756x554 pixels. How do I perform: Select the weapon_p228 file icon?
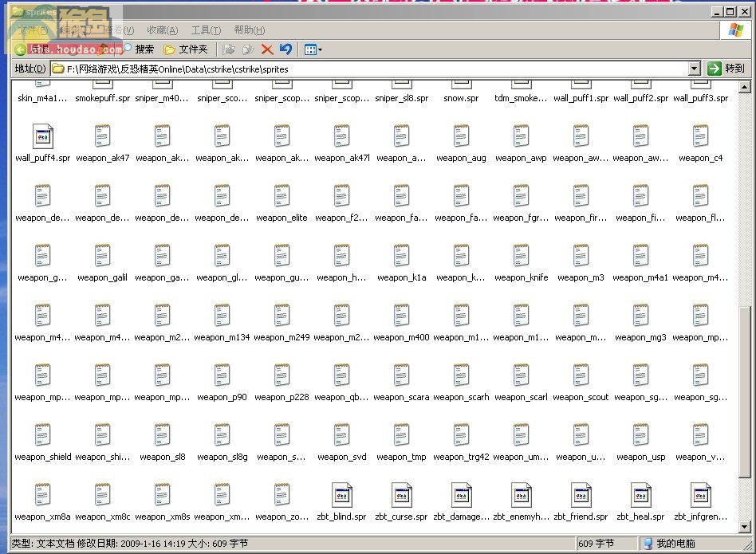tap(282, 375)
